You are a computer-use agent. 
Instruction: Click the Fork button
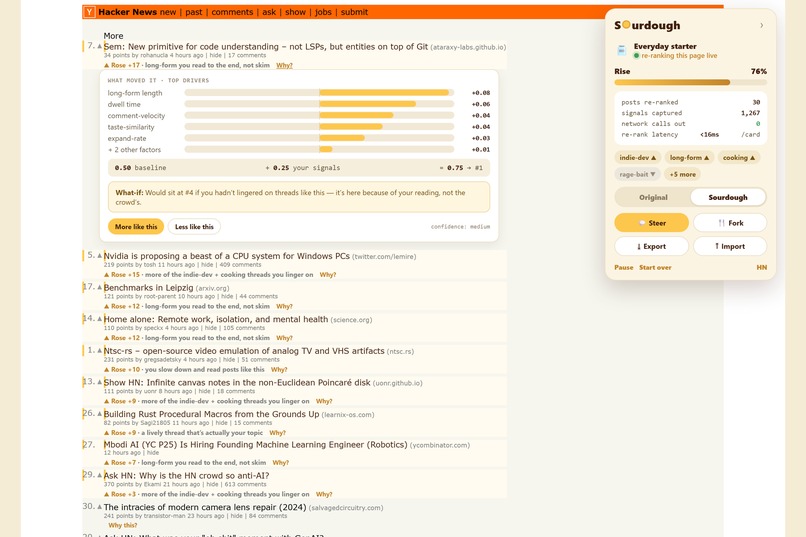pyautogui.click(x=730, y=223)
